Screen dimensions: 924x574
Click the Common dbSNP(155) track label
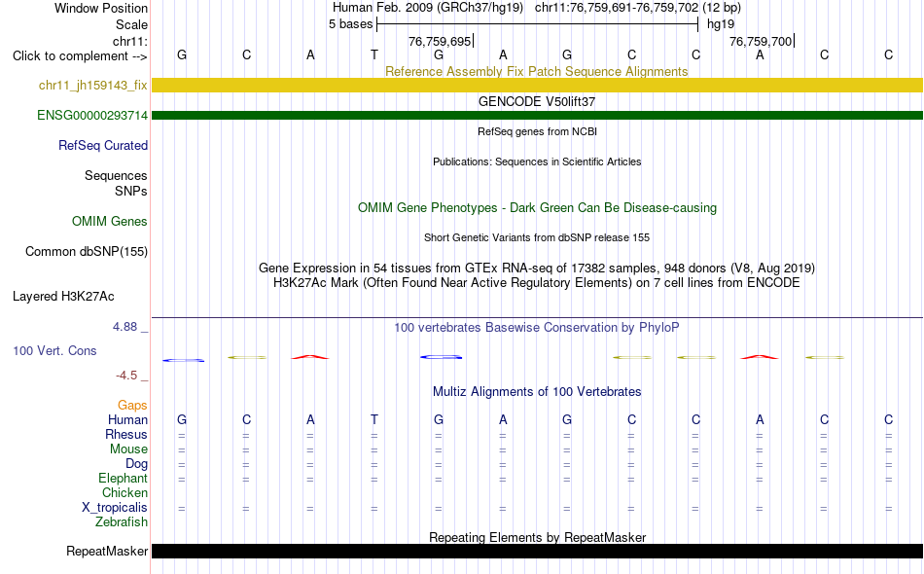86,252
